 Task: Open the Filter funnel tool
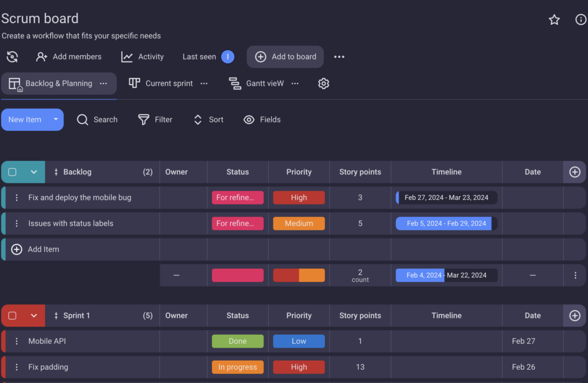[144, 119]
